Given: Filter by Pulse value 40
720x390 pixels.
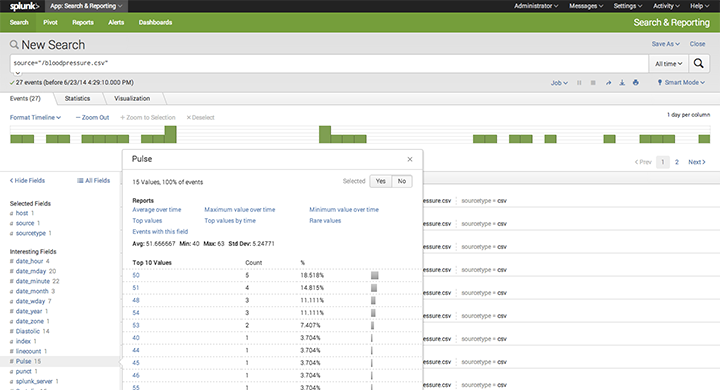Looking at the screenshot, I should [x=136, y=338].
